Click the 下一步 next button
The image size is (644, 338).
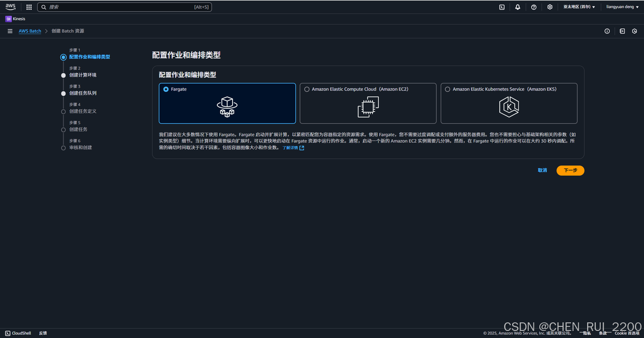571,170
